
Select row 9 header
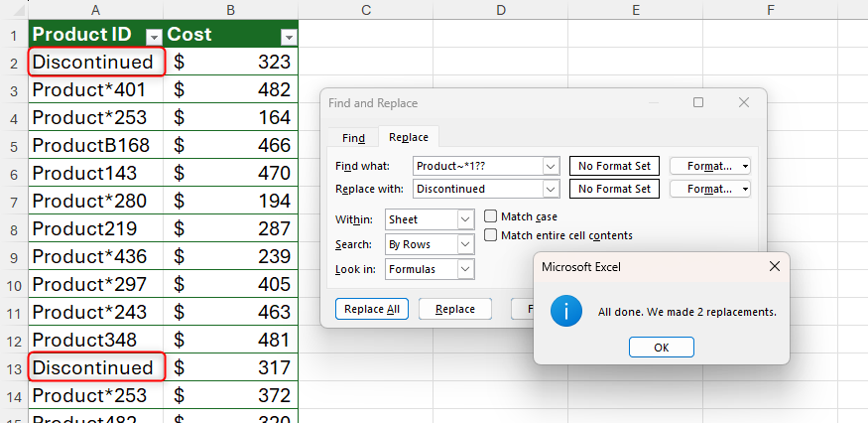[x=14, y=256]
